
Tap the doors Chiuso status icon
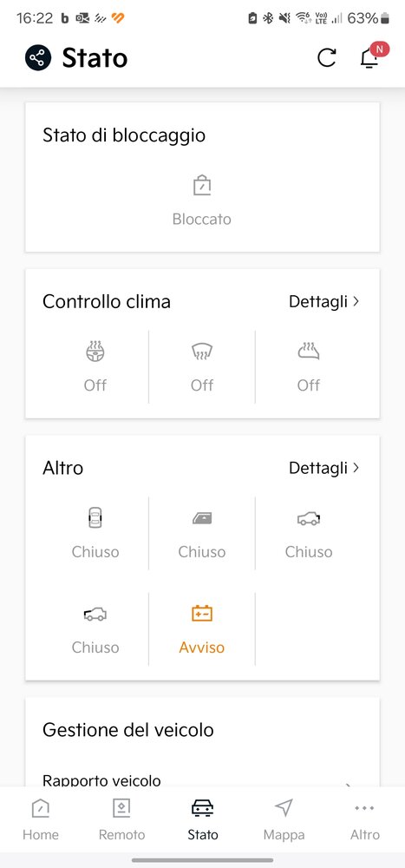[x=95, y=517]
